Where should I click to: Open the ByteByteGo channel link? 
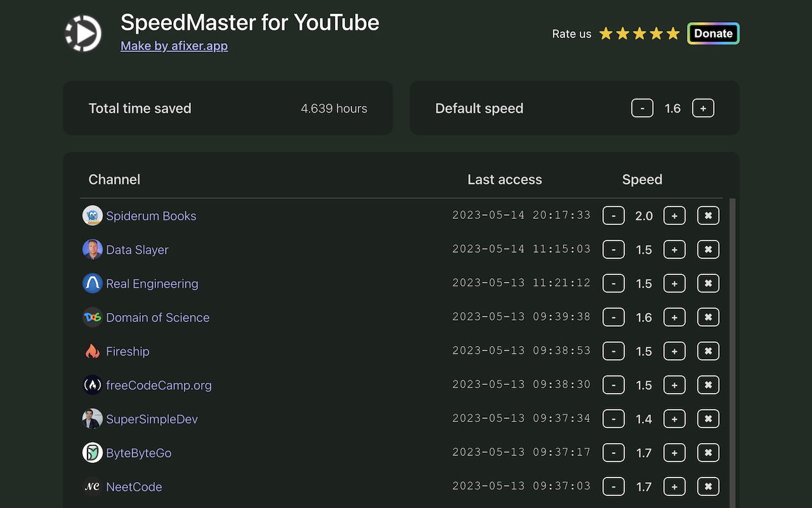click(x=138, y=453)
